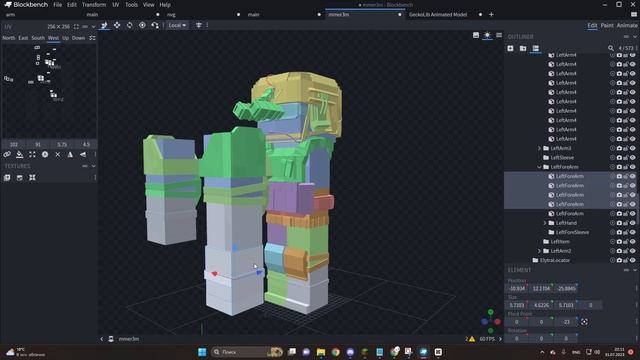Click the UV value field showing 5.75
Image resolution: width=640 pixels, height=360 pixels.
62,144
